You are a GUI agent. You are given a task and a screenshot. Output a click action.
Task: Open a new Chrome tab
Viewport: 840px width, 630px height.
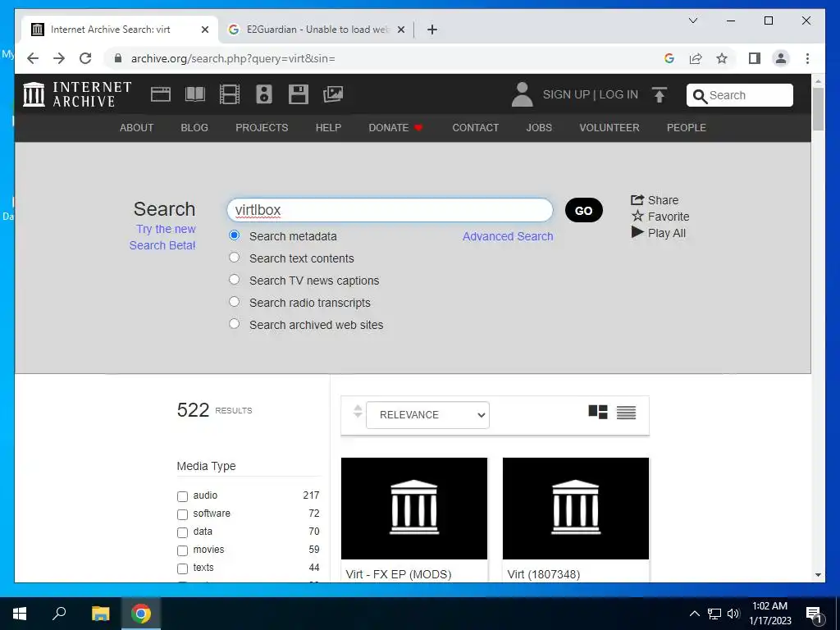pyautogui.click(x=432, y=30)
